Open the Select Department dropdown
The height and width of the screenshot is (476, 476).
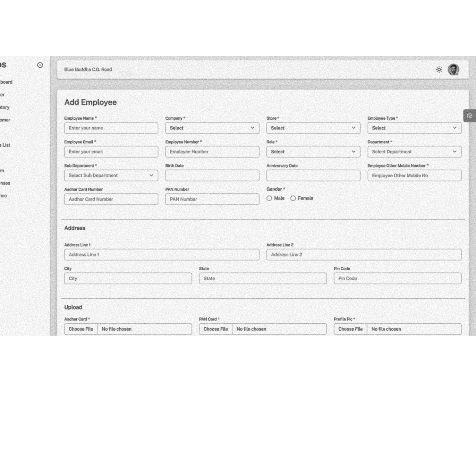coord(414,152)
